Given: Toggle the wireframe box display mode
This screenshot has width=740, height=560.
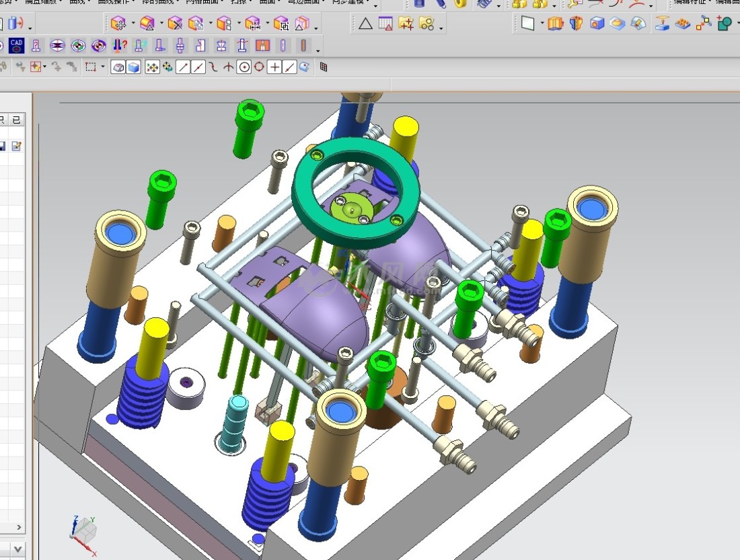Looking at the screenshot, I should [118, 67].
